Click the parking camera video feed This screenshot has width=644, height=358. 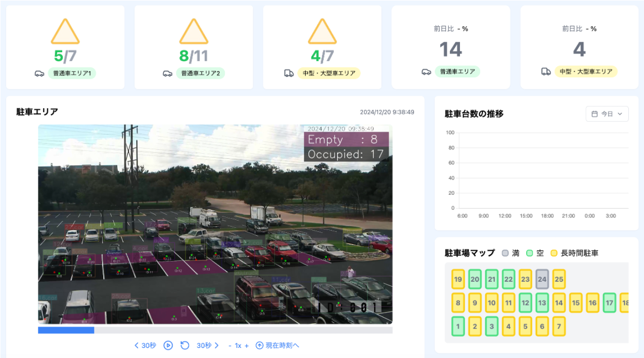pos(215,224)
